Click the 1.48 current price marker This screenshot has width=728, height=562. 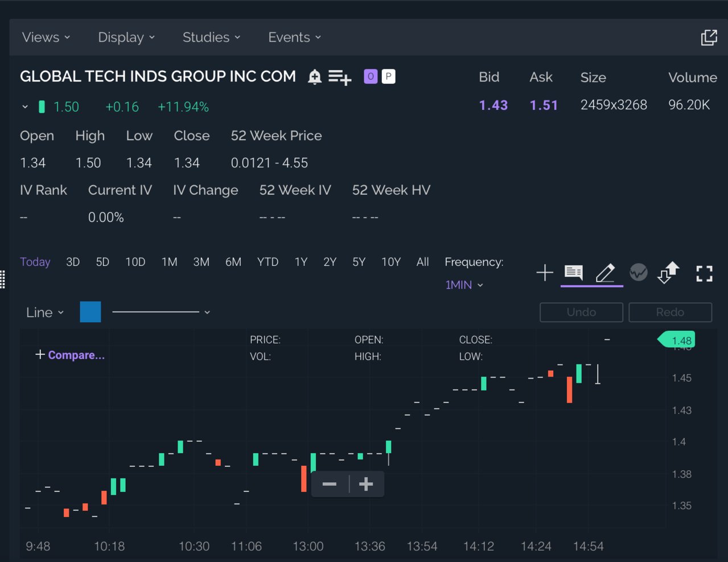[x=677, y=341]
